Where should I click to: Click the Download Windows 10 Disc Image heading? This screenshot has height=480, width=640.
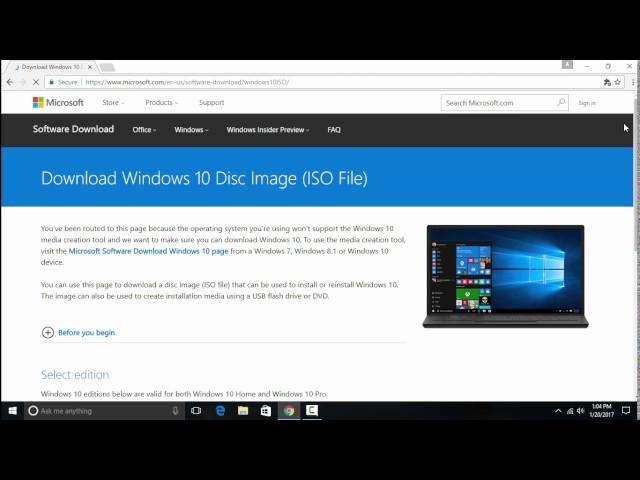[204, 178]
